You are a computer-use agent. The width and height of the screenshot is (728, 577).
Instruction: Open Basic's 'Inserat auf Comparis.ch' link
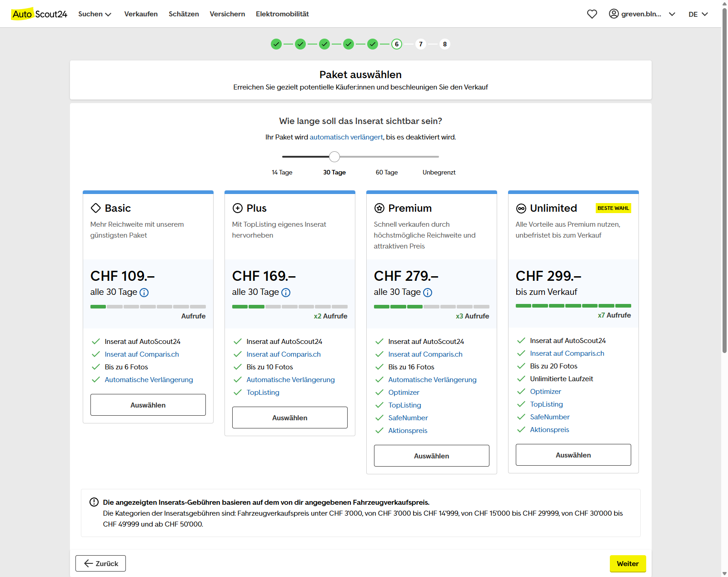pos(142,354)
